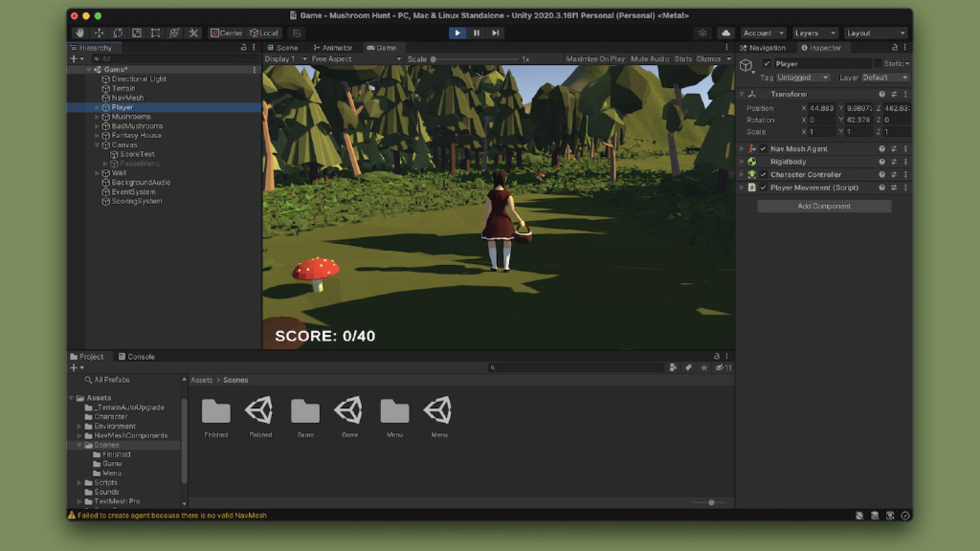The height and width of the screenshot is (551, 980).
Task: Open Tag Untagged dropdown
Action: tap(803, 78)
